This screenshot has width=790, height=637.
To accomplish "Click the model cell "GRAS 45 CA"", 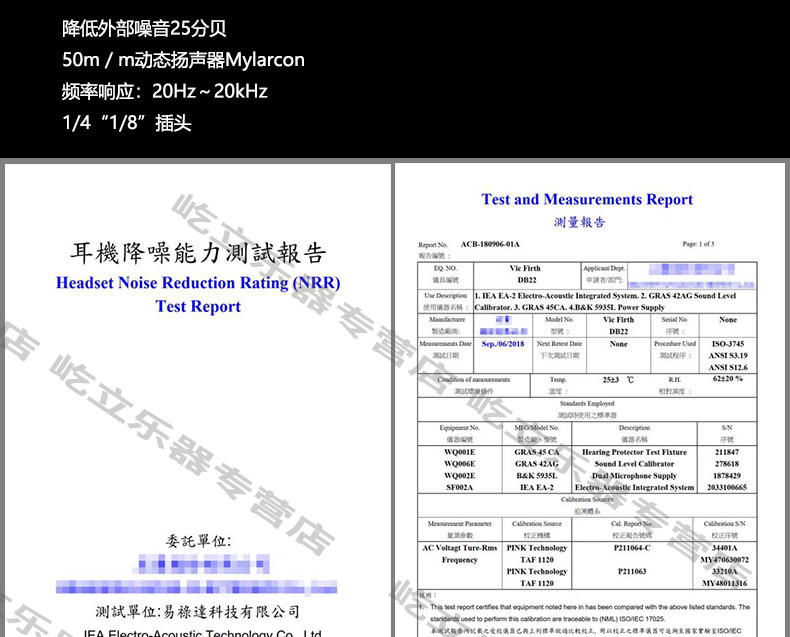I will [x=537, y=452].
